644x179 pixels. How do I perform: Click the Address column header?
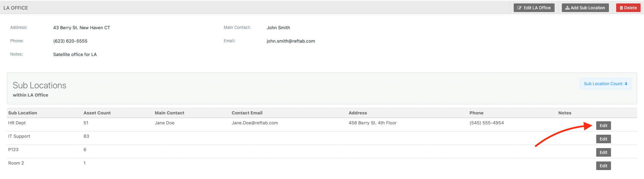pyautogui.click(x=358, y=113)
